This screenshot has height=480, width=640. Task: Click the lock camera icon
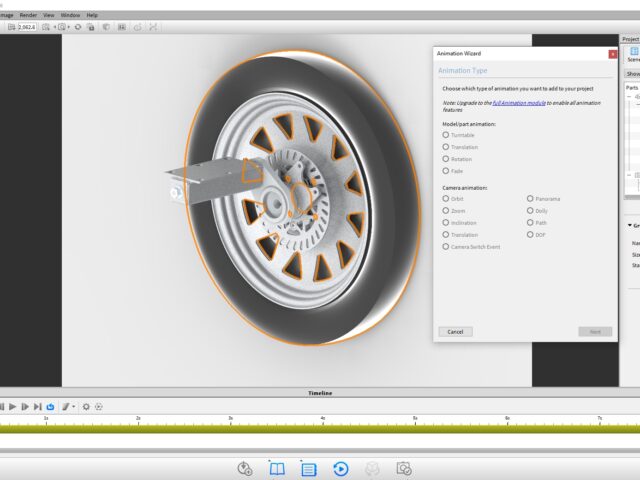[x=91, y=27]
